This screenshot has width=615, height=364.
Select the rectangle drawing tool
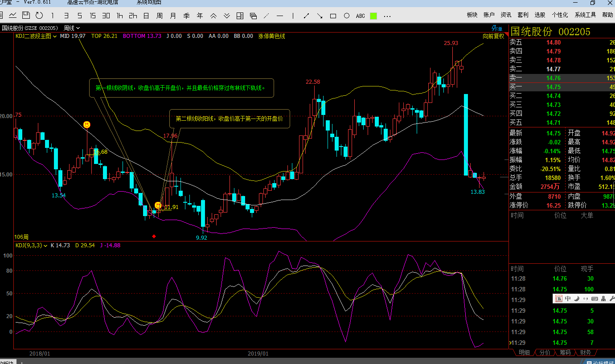coord(333,16)
